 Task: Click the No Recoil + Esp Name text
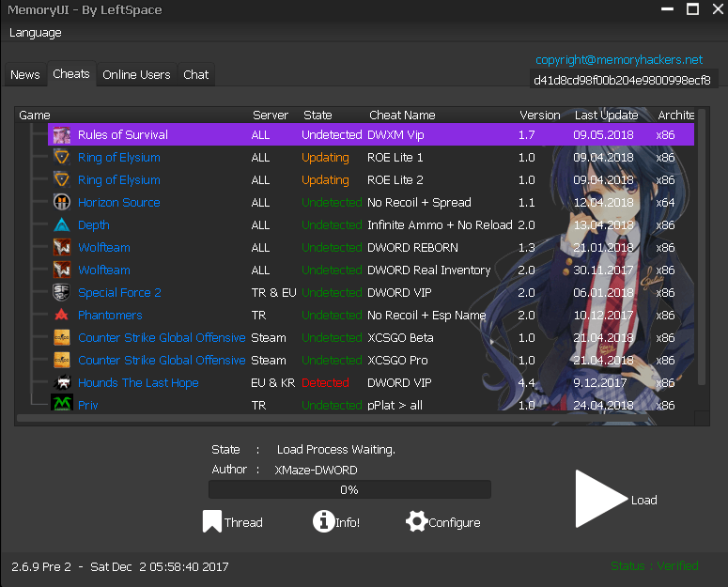tap(426, 315)
